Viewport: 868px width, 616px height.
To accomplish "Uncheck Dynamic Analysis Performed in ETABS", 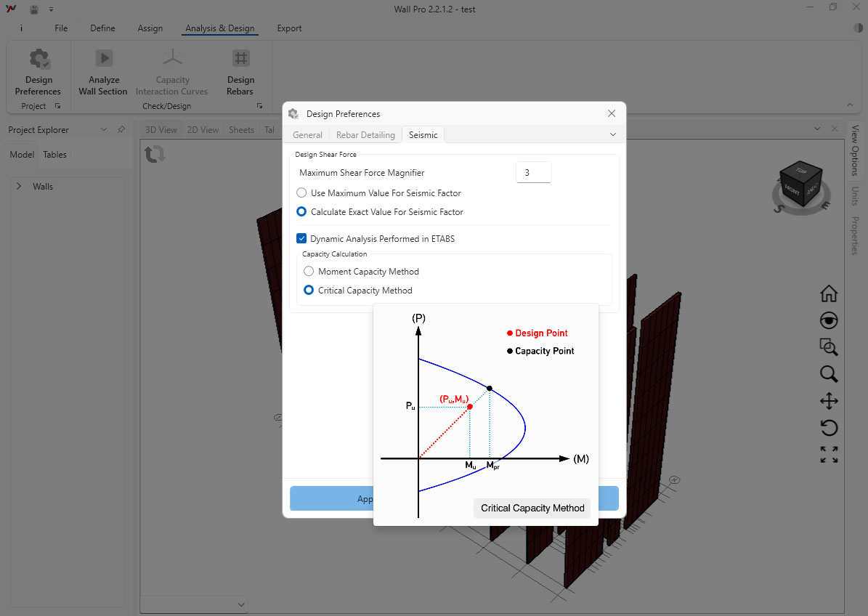I will pos(301,238).
